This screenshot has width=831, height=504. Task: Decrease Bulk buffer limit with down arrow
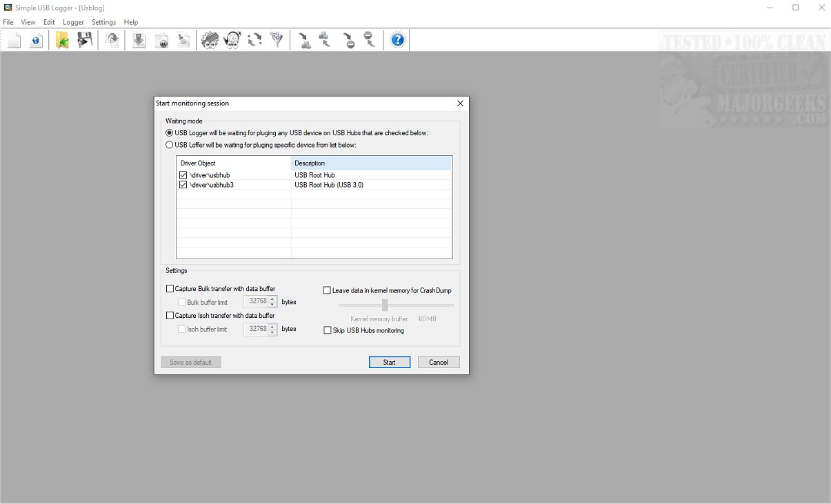pyautogui.click(x=273, y=305)
